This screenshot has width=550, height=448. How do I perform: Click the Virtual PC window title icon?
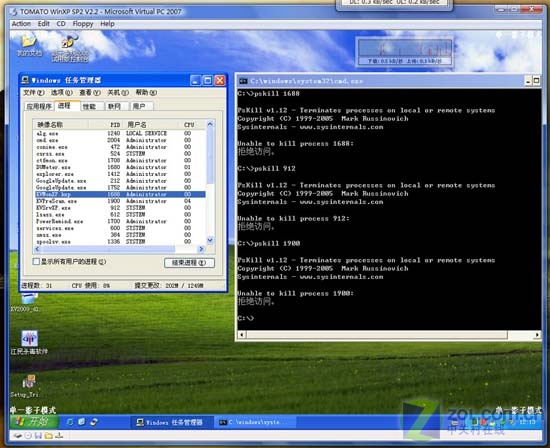(14, 12)
